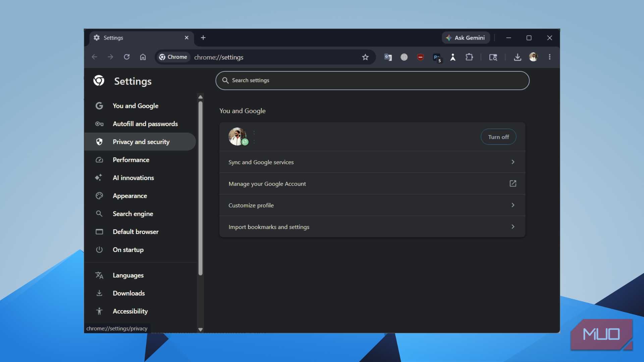This screenshot has height=362, width=644.
Task: Open Default browser settings
Action: pyautogui.click(x=140, y=232)
